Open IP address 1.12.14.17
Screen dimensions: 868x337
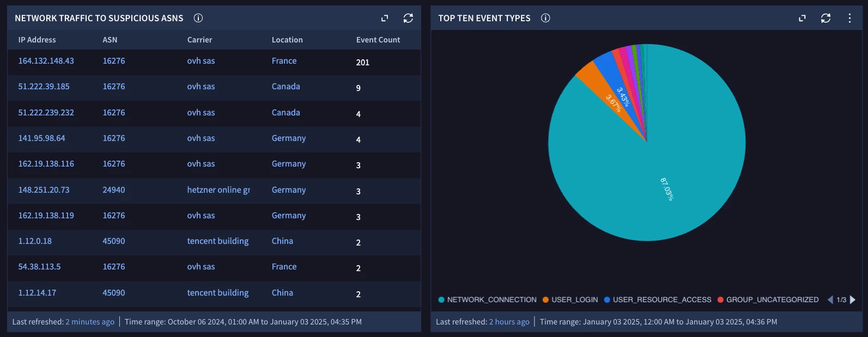pos(38,293)
